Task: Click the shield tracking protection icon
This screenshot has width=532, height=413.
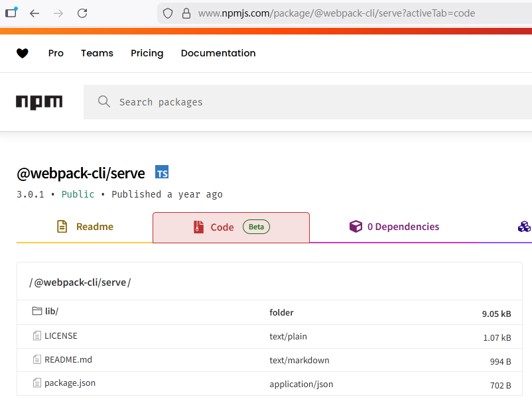Action: coord(168,13)
